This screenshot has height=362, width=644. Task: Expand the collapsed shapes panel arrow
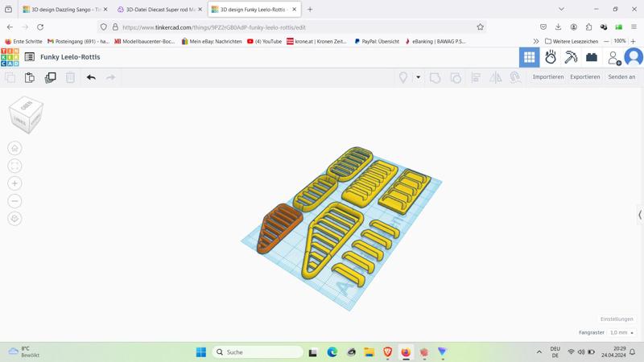point(639,215)
